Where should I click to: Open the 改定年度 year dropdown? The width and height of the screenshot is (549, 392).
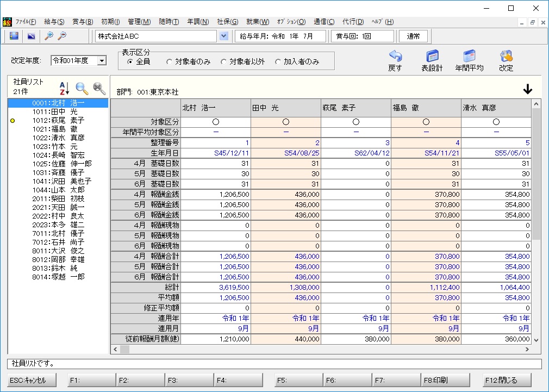(x=102, y=60)
